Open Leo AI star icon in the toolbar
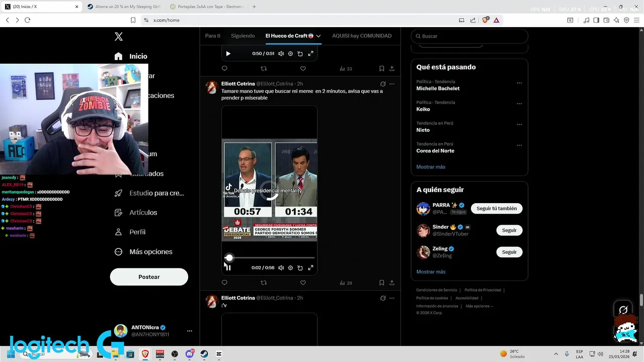This screenshot has width=644, height=362. point(616,20)
